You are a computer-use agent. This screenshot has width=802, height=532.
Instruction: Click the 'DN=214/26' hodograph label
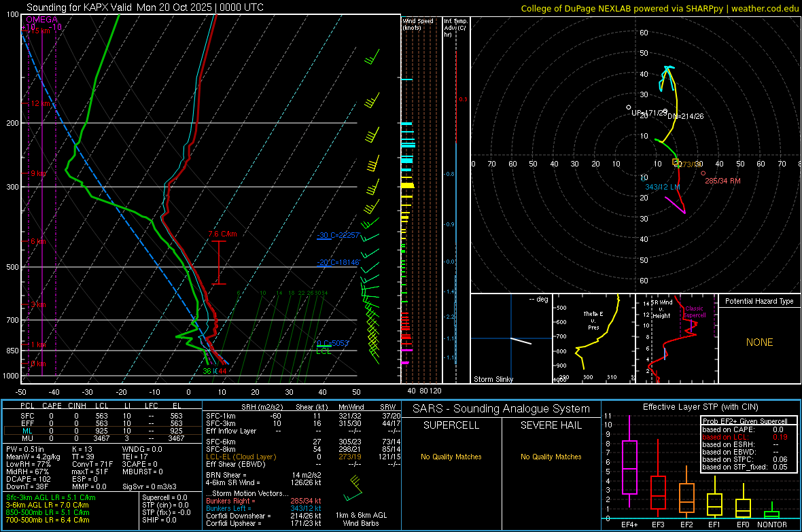(x=685, y=116)
